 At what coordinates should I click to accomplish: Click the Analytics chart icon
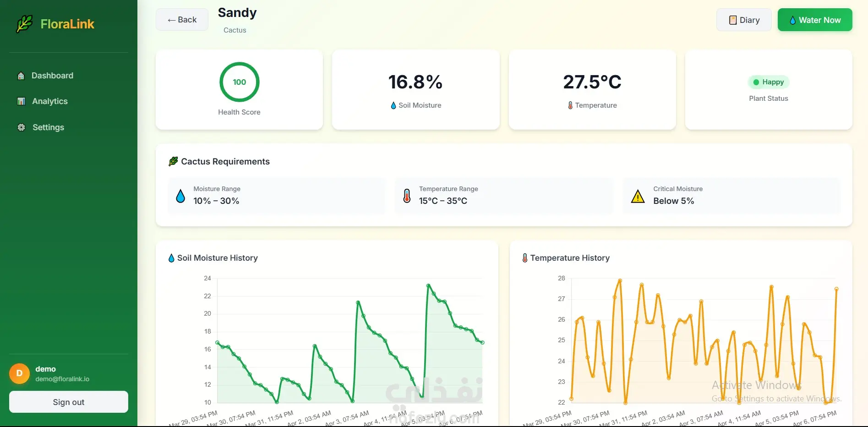pos(21,101)
